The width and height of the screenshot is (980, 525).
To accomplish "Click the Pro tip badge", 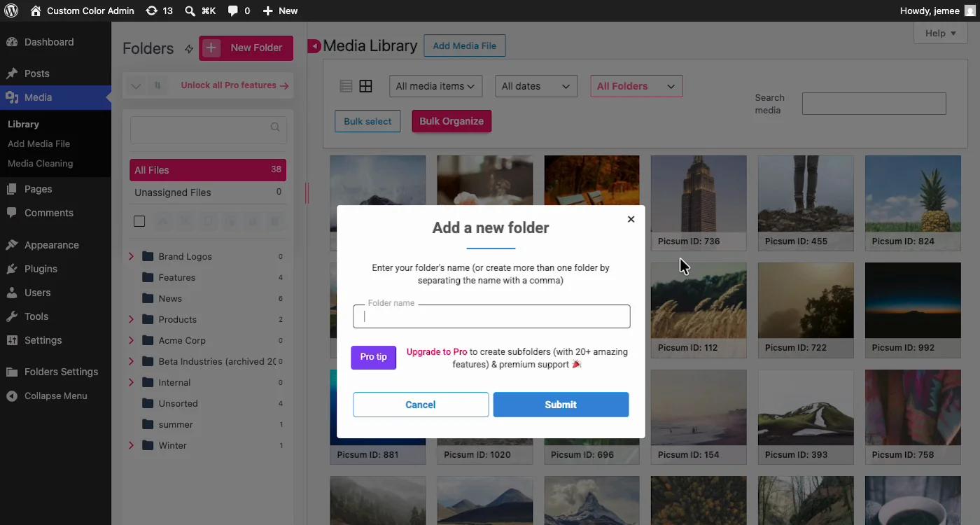I will [x=373, y=357].
